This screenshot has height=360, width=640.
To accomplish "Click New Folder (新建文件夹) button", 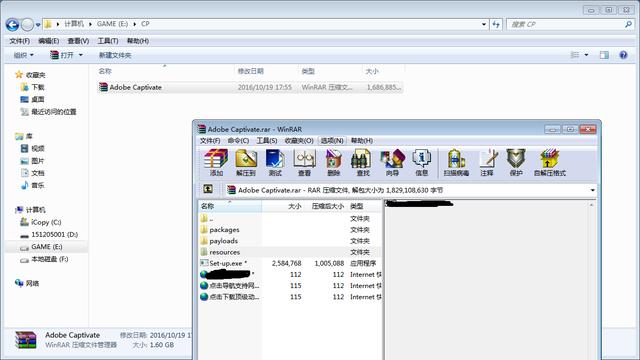I will pyautogui.click(x=115, y=55).
